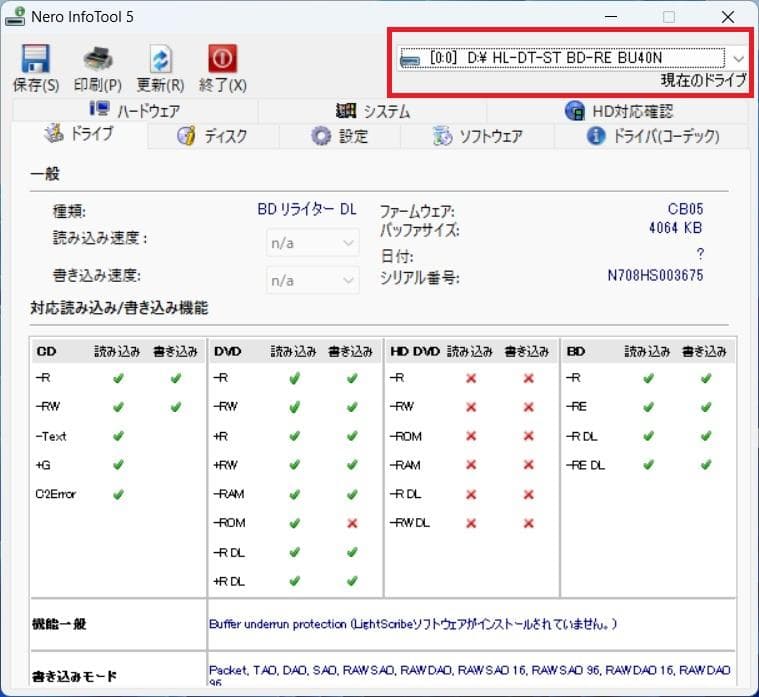Open the ディスク tab
759x697 pixels.
pyautogui.click(x=213, y=136)
